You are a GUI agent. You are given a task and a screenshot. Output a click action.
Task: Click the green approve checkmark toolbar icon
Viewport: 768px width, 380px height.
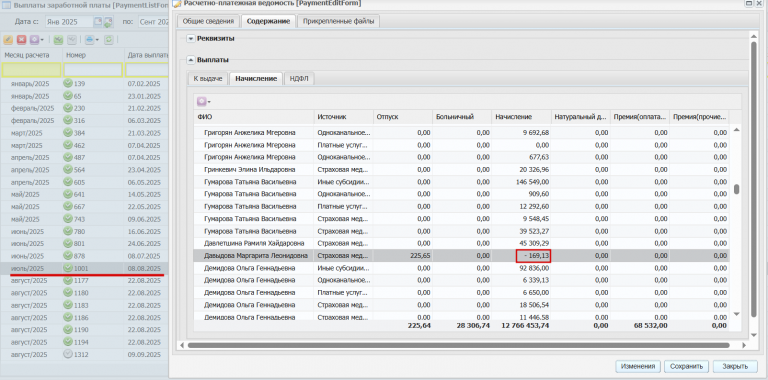point(58,40)
